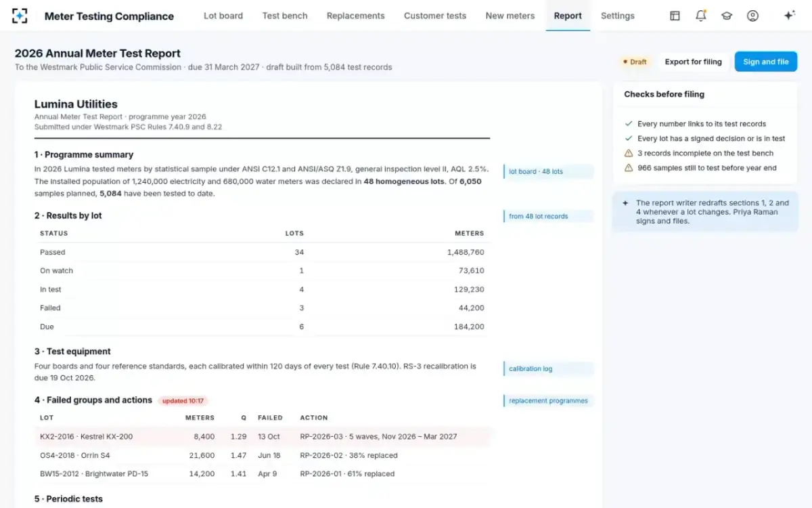Click the ACTION column header
Viewport: 812px width, 508px height.
tap(314, 418)
